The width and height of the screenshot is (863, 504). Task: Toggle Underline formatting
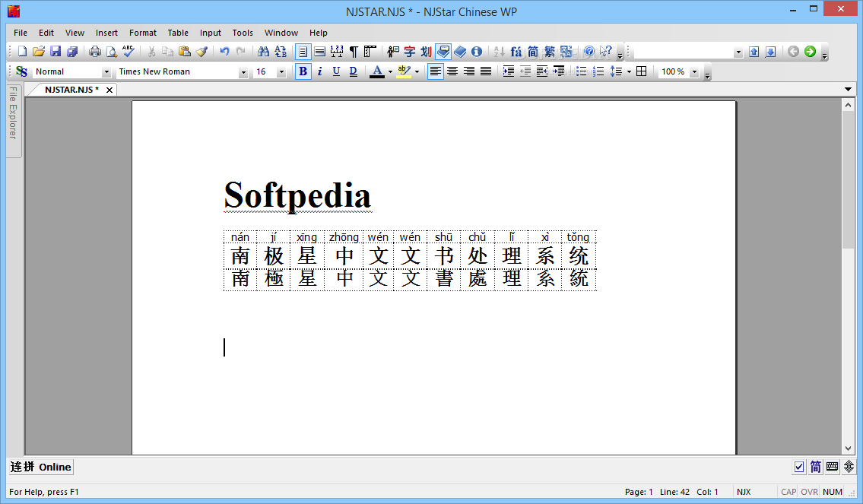[x=336, y=71]
